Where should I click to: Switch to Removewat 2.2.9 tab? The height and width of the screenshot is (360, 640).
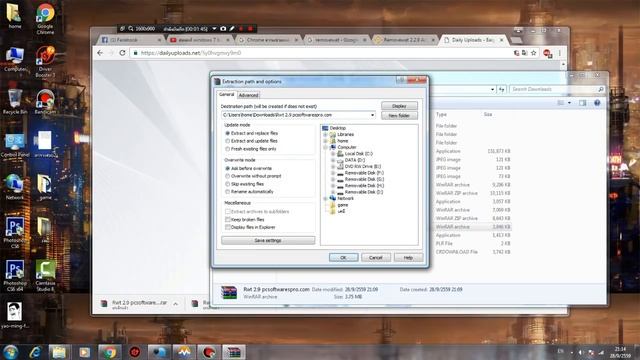pyautogui.click(x=405, y=40)
